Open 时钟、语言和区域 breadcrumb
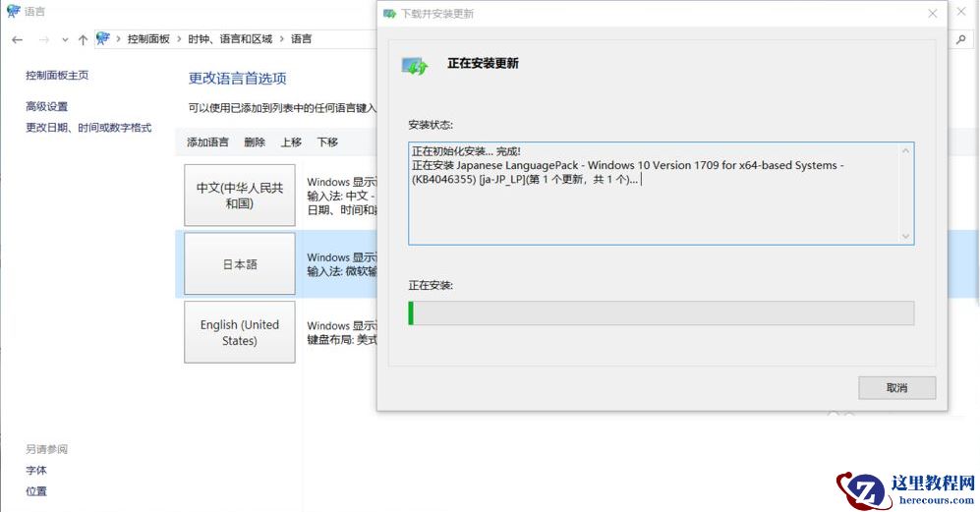The image size is (980, 512). pos(230,38)
